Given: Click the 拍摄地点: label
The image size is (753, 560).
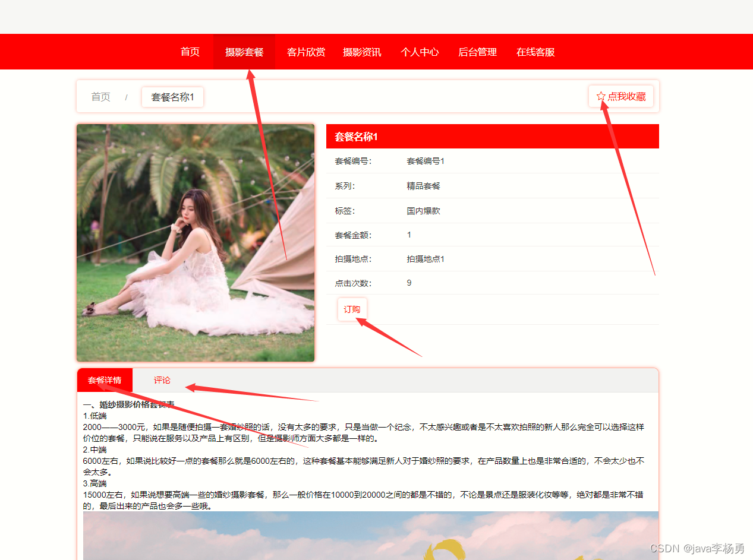Looking at the screenshot, I should [353, 259].
